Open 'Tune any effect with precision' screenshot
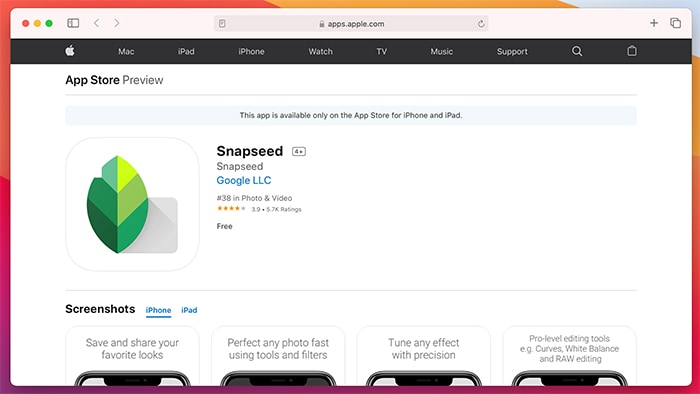Screen dimensions: 700x394 pyautogui.click(x=424, y=356)
